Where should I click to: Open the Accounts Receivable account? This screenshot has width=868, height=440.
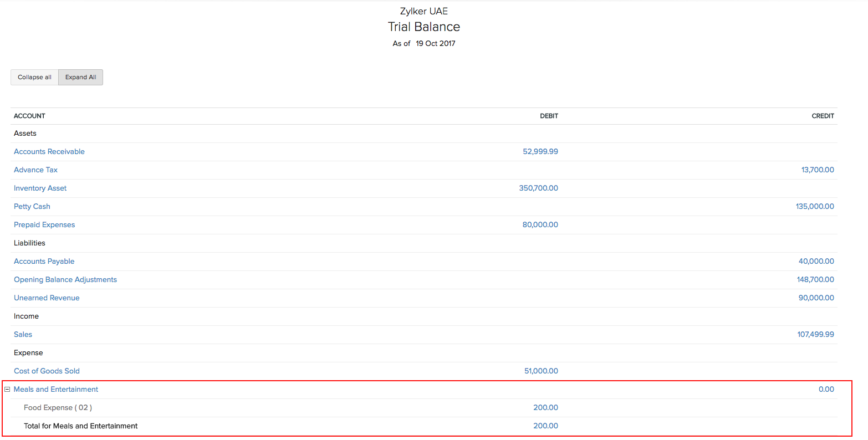(49, 152)
